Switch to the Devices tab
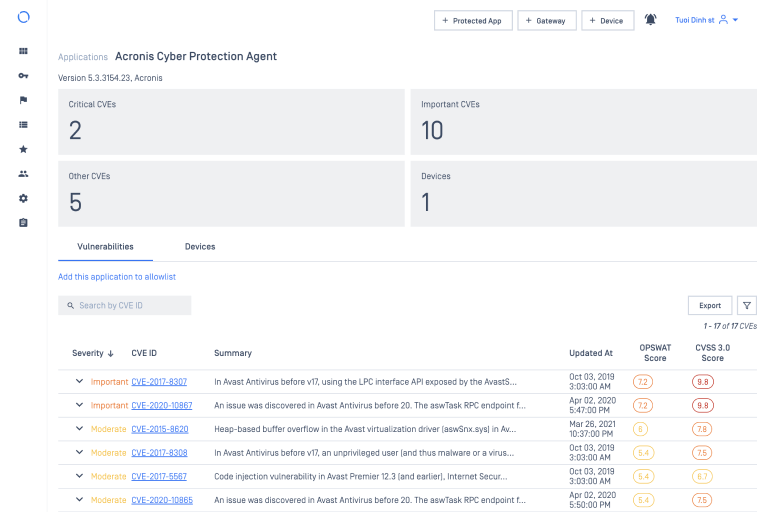768x512 pixels. coord(200,246)
